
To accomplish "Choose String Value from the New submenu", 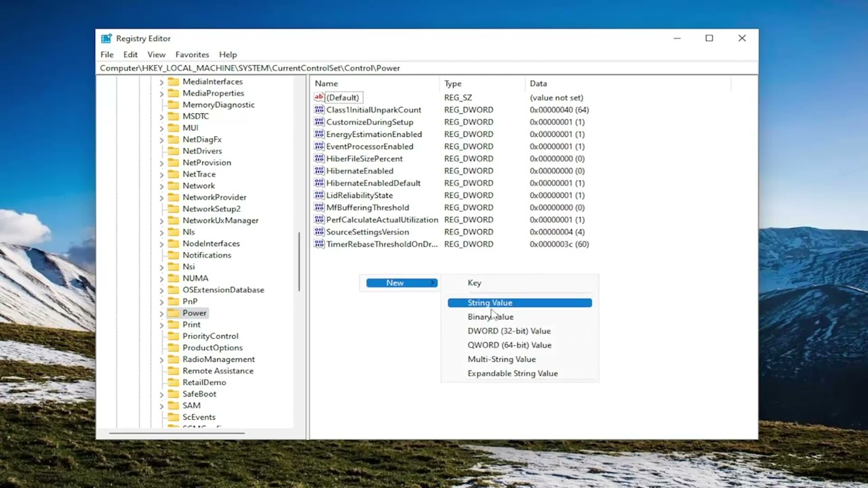I will [x=519, y=303].
